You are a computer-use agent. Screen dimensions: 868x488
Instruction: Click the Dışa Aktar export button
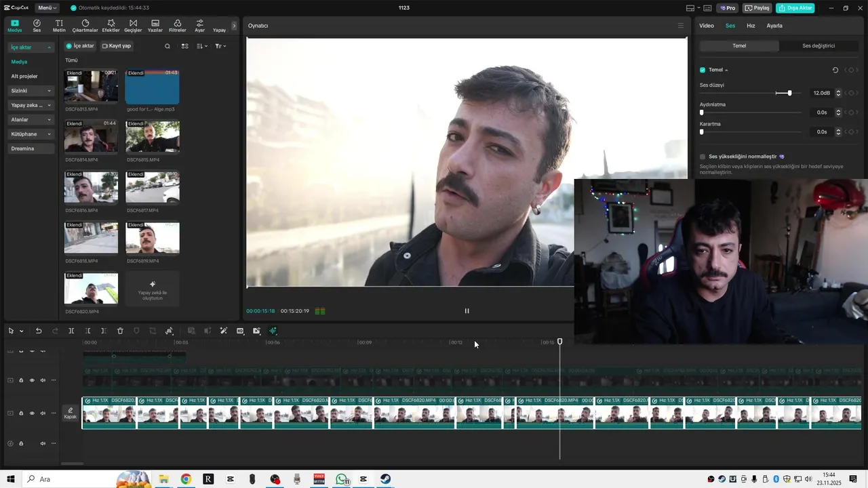795,8
